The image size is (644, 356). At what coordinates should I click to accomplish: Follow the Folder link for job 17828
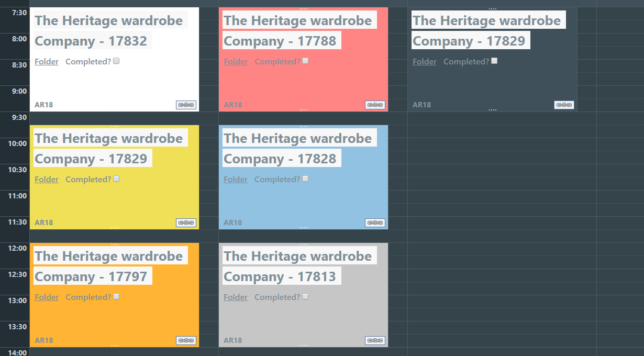(x=236, y=179)
